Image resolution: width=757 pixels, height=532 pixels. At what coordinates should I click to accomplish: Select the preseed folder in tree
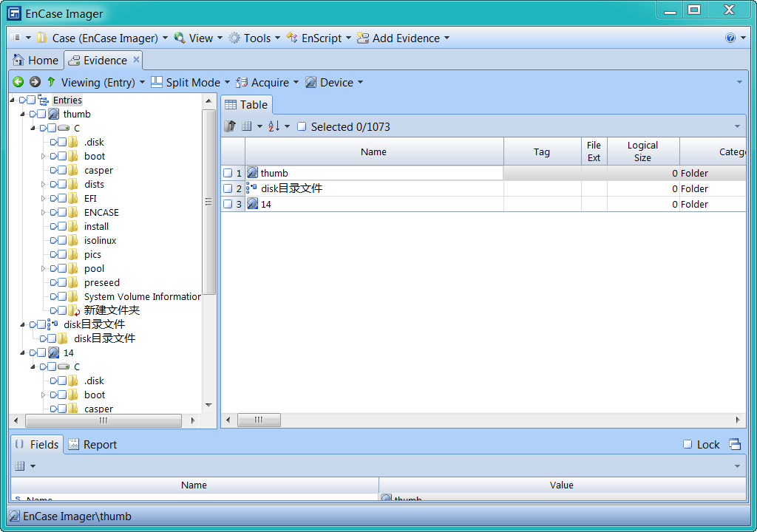(101, 282)
